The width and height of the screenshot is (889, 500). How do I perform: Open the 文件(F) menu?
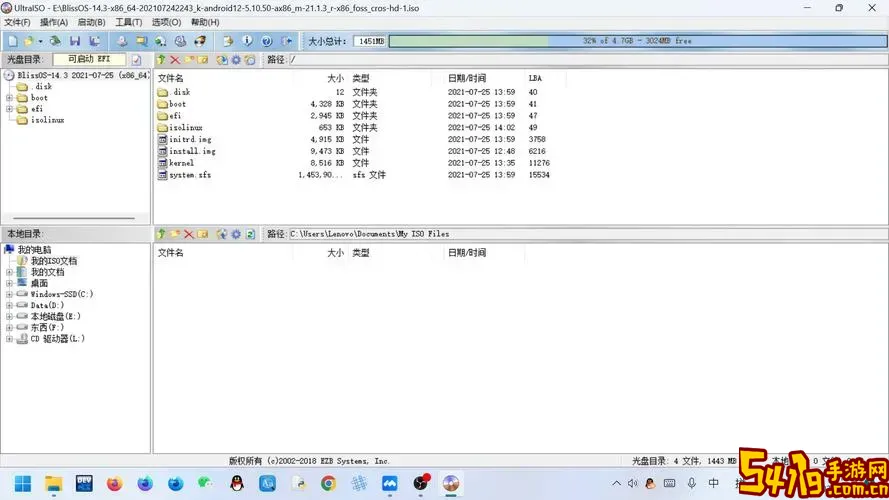[17, 22]
